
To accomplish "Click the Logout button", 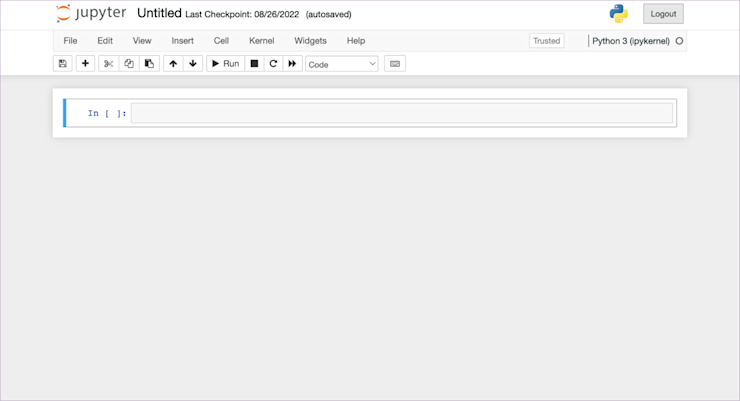I will tap(663, 14).
